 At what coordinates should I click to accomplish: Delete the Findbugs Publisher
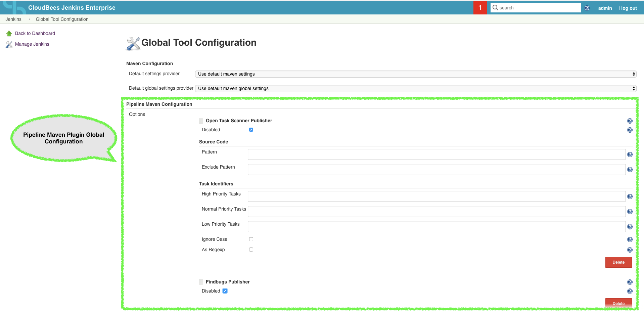coord(618,303)
